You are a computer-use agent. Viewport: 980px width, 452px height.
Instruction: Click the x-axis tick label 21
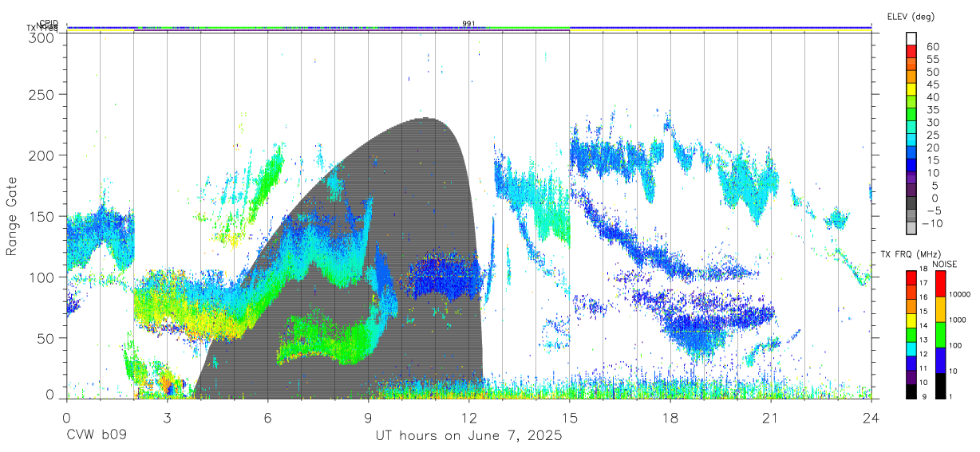pos(770,417)
